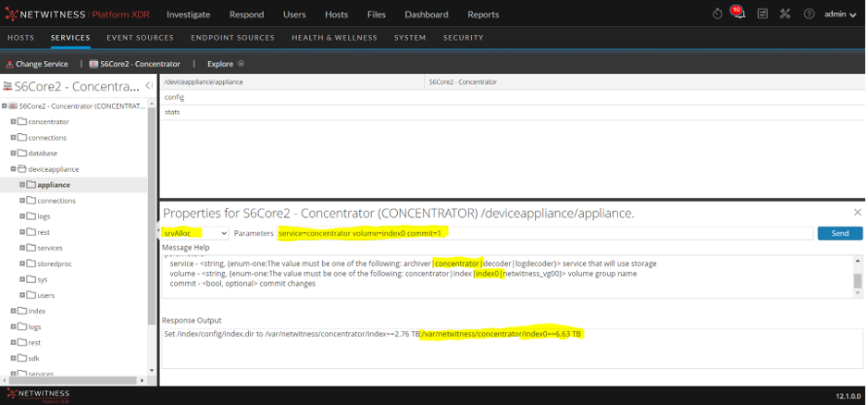Select the rest item under deviceappliance

(43, 232)
